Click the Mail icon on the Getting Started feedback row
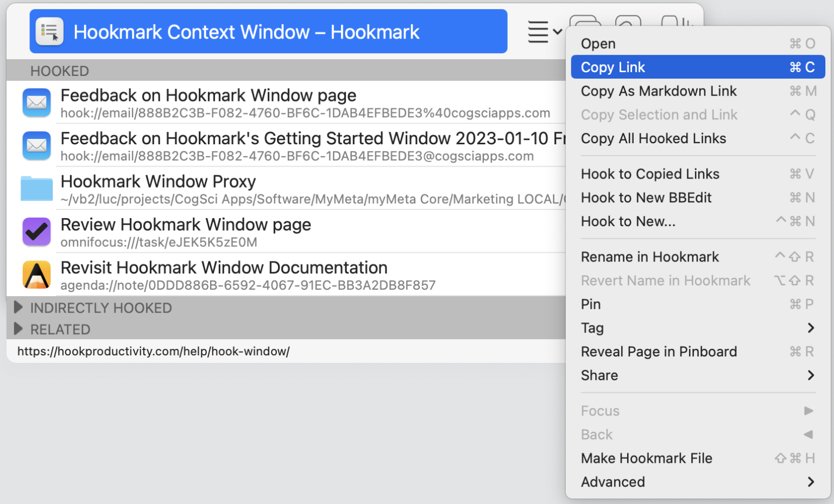834x504 pixels. pos(36,145)
